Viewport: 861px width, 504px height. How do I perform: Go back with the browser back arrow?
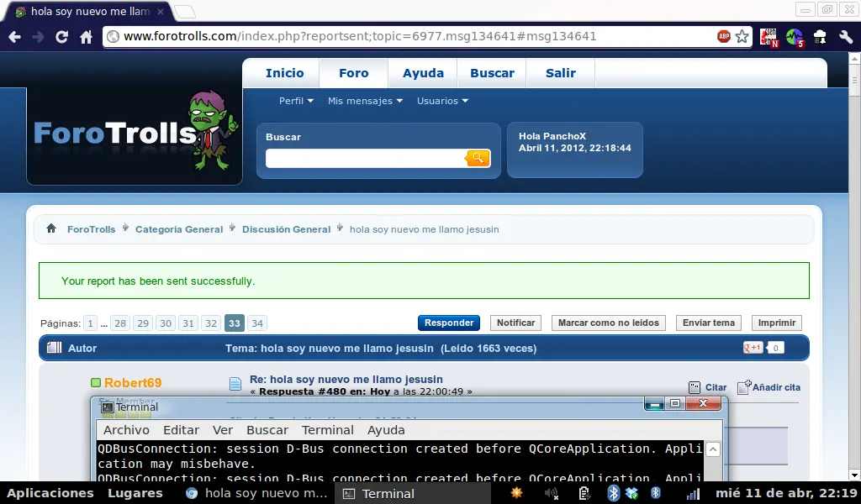[15, 37]
